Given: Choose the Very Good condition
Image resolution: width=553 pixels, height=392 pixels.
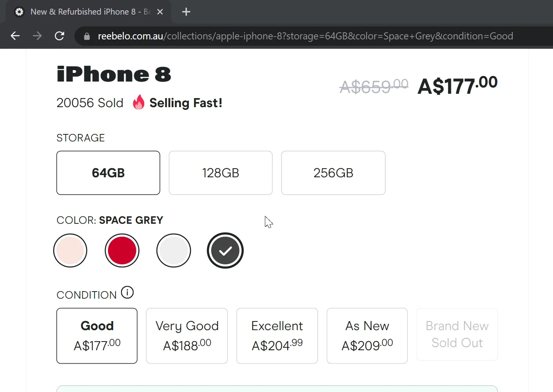Looking at the screenshot, I should point(186,335).
